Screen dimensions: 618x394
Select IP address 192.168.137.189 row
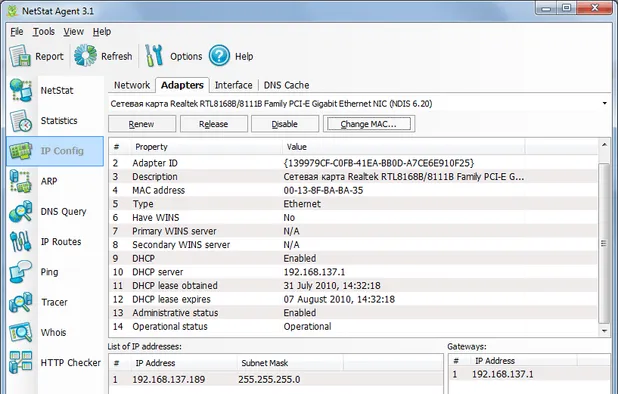(x=276, y=379)
